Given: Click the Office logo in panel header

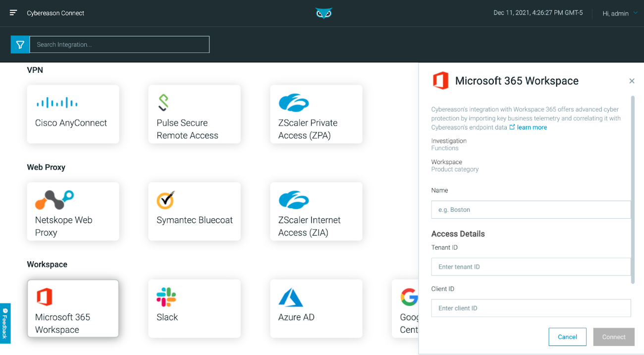Looking at the screenshot, I should click(440, 80).
